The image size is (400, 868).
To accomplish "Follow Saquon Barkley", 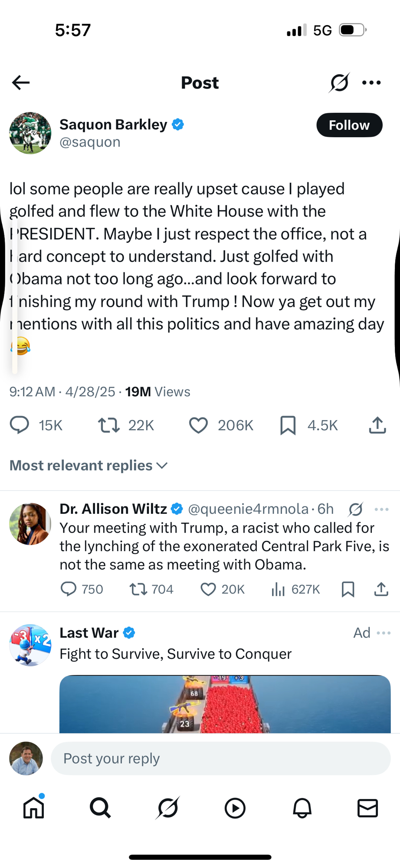I will pyautogui.click(x=349, y=125).
